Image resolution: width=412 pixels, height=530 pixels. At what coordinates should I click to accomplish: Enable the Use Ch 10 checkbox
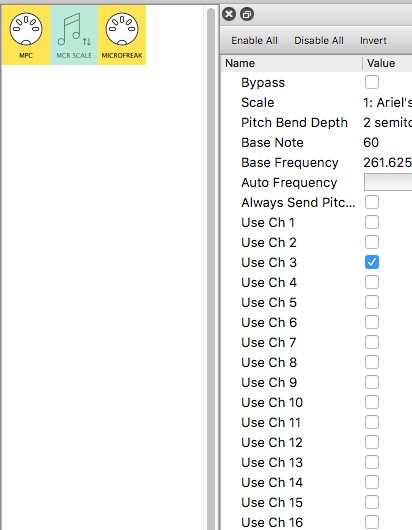click(x=372, y=402)
